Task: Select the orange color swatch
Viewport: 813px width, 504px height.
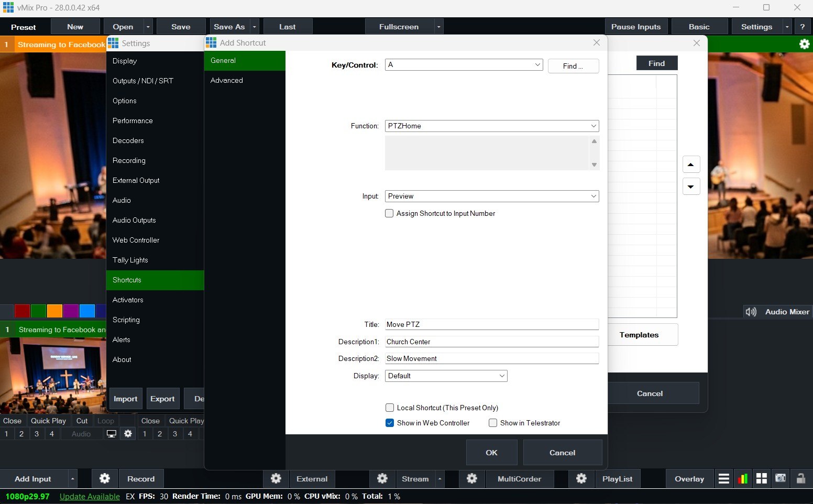Action: coord(54,311)
